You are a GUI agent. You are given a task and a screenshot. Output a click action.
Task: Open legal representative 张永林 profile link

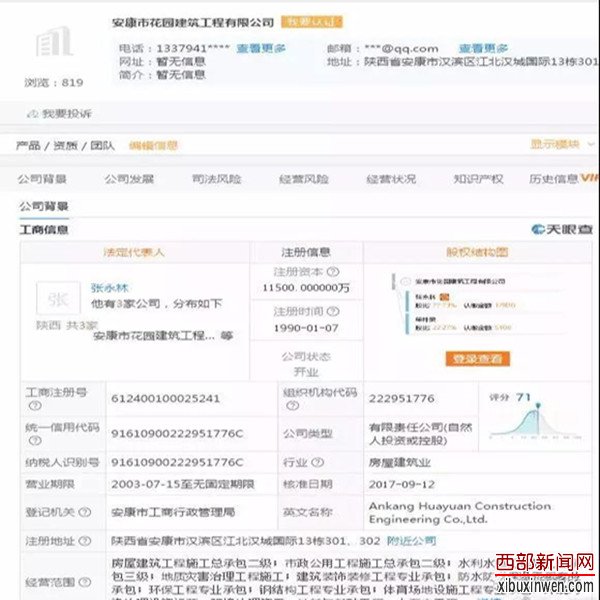point(109,288)
